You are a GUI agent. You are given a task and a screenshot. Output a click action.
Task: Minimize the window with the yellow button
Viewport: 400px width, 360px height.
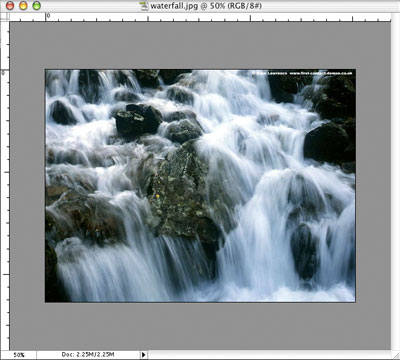click(23, 6)
